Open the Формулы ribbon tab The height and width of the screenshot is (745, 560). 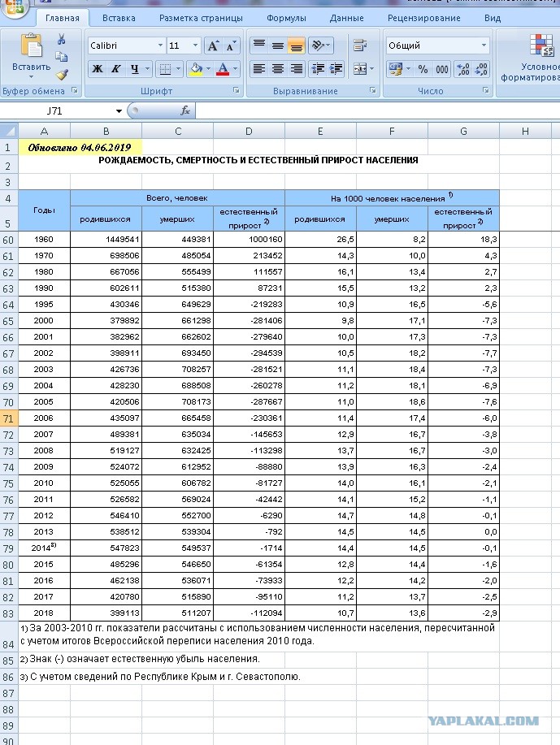286,18
